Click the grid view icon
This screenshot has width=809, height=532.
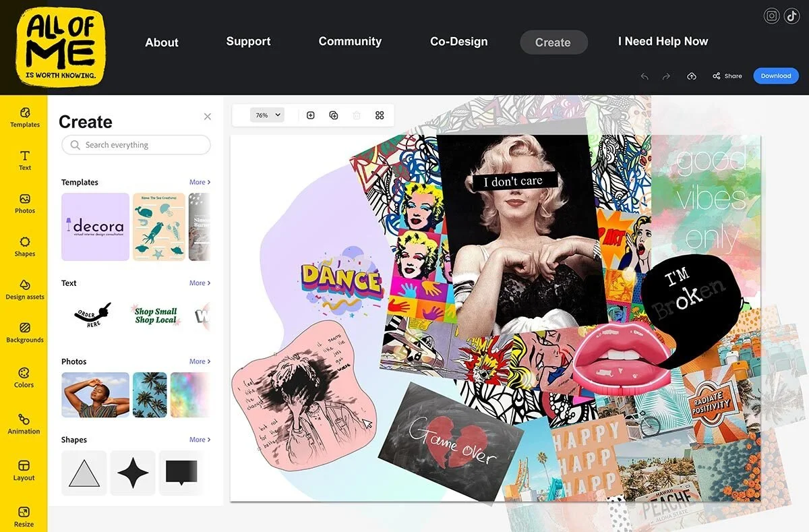pyautogui.click(x=380, y=115)
